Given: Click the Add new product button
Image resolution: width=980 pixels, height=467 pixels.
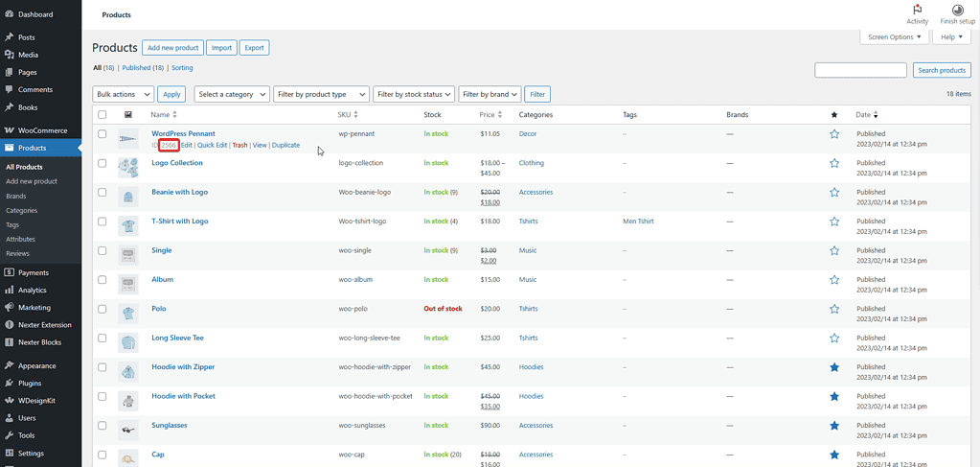Looking at the screenshot, I should (173, 48).
